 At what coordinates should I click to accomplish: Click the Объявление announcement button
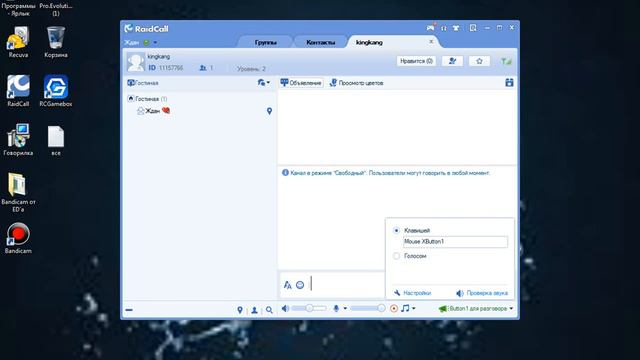tap(301, 83)
